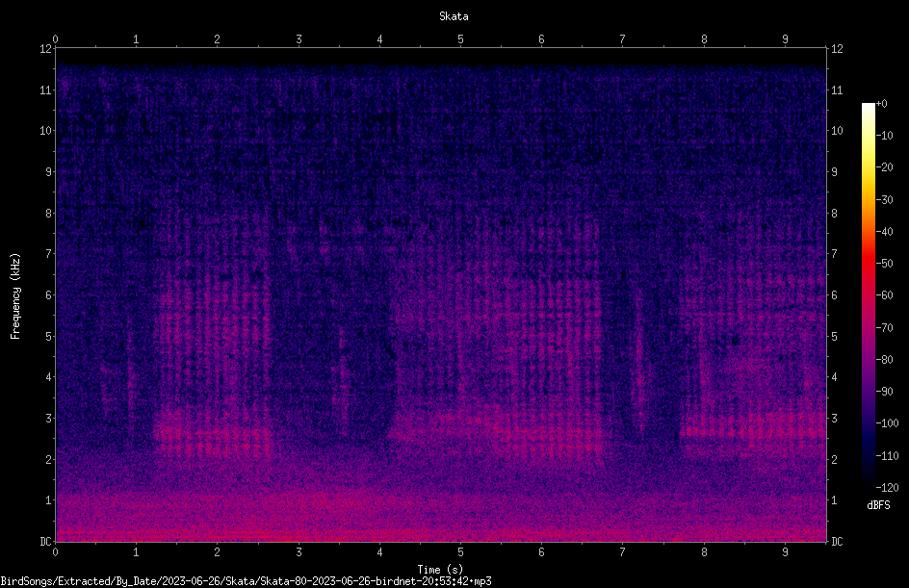
Task: Click the "4" tick on the top time axis
Action: (x=379, y=39)
